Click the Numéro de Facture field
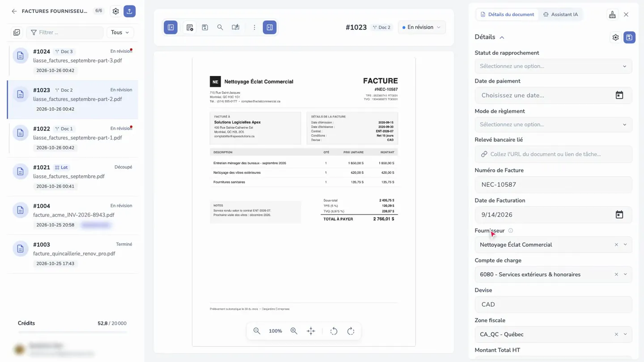Viewport: 644px width, 362px height. (553, 185)
